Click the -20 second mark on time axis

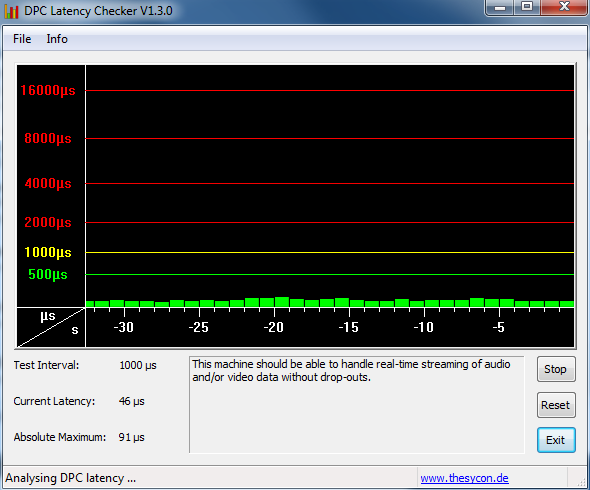274,327
